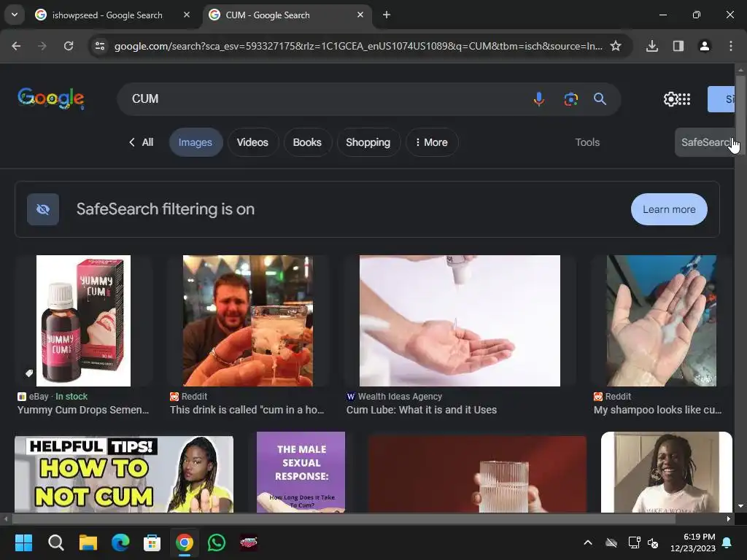Screen dimensions: 747x560
Task: Switch to ishowspeed Google Search tab
Action: click(107, 15)
